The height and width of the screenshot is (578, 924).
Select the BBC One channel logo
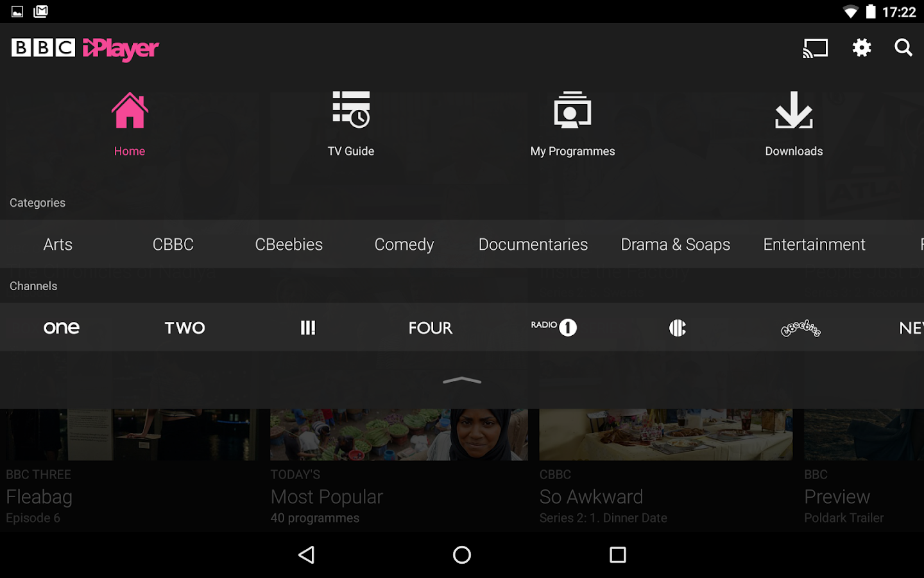(x=62, y=328)
